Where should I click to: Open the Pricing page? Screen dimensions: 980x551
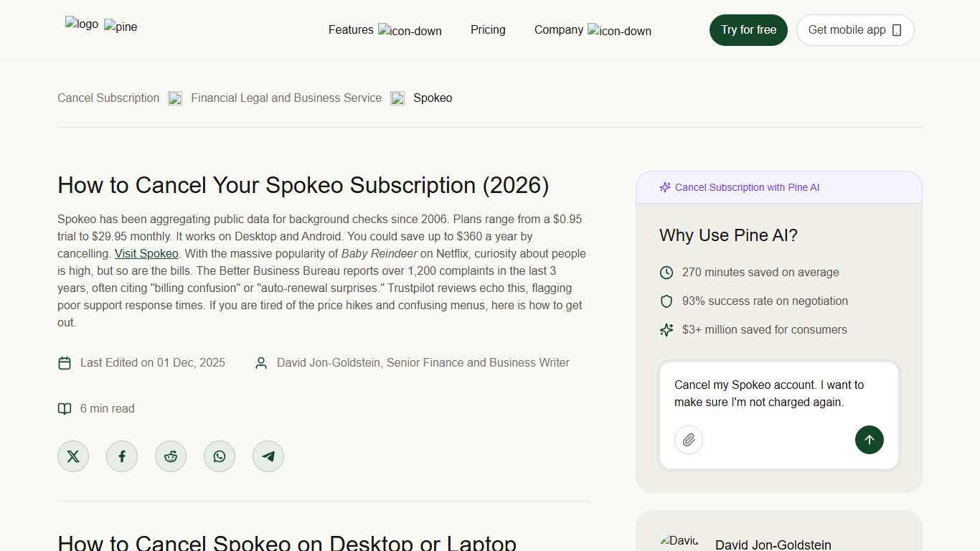click(x=488, y=29)
